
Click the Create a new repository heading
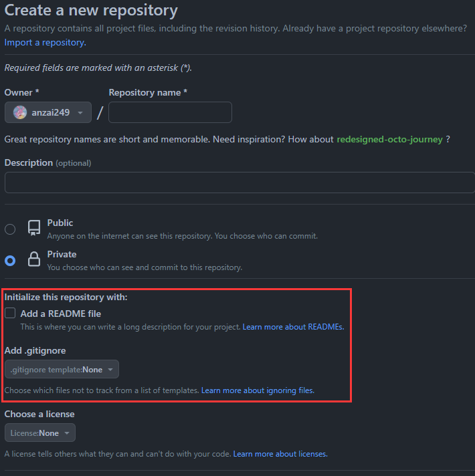[91, 10]
